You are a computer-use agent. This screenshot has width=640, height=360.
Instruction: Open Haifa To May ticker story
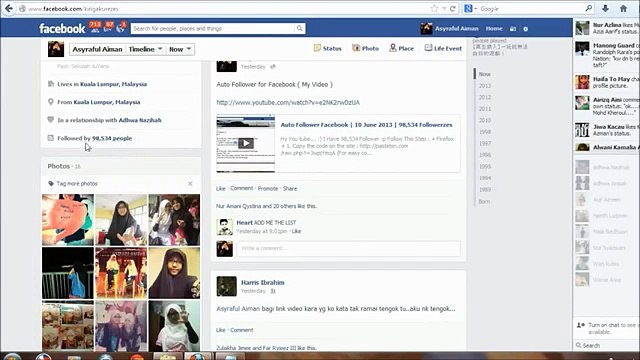(606, 82)
